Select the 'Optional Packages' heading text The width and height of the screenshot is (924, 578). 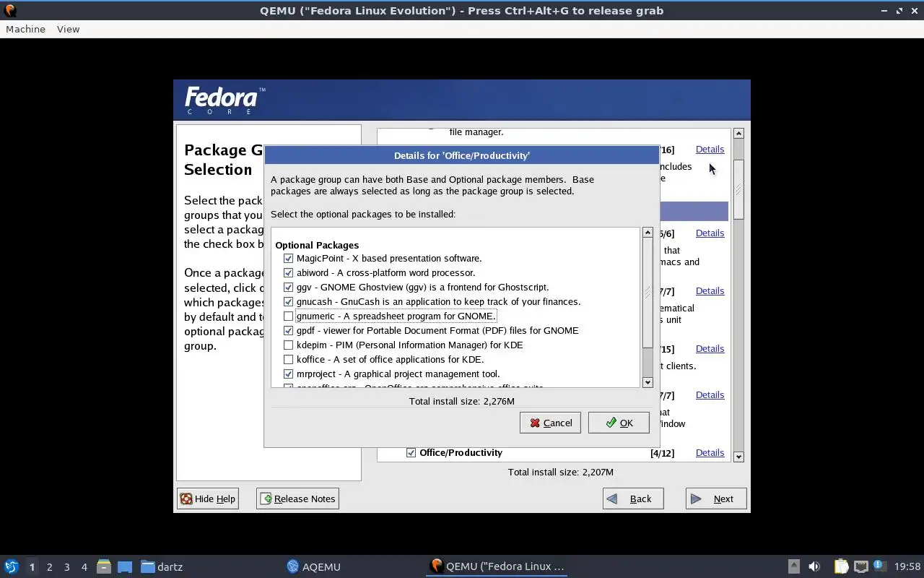pos(317,245)
